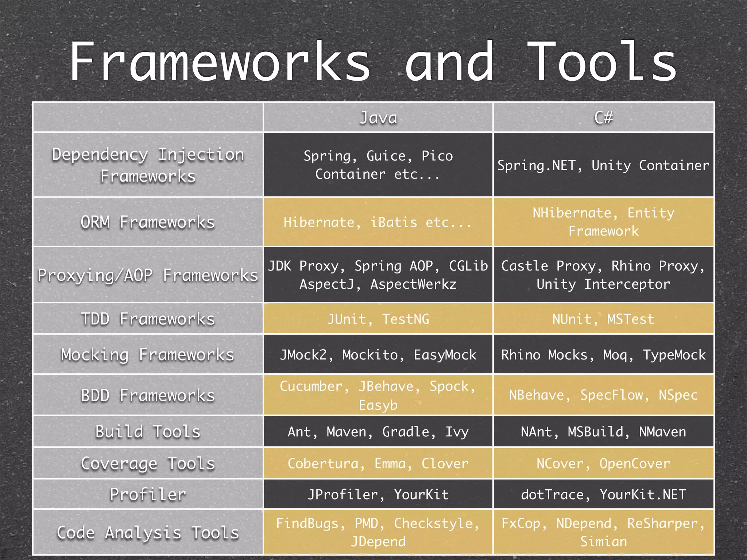
Task: Click cell 'NCover, OpenCover'
Action: [604, 463]
